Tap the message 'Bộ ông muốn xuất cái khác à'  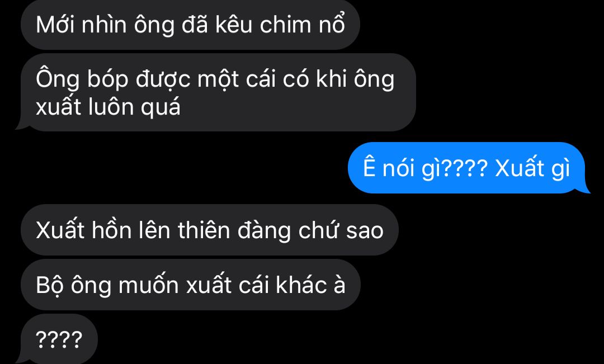click(x=191, y=285)
